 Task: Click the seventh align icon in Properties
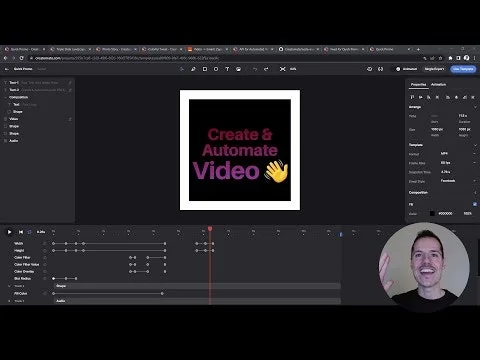point(465,97)
